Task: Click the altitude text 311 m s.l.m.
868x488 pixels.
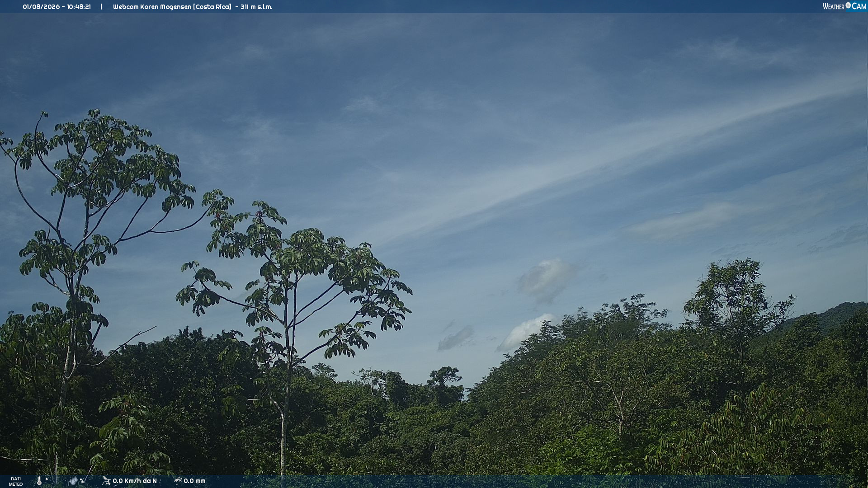Action: pos(256,7)
